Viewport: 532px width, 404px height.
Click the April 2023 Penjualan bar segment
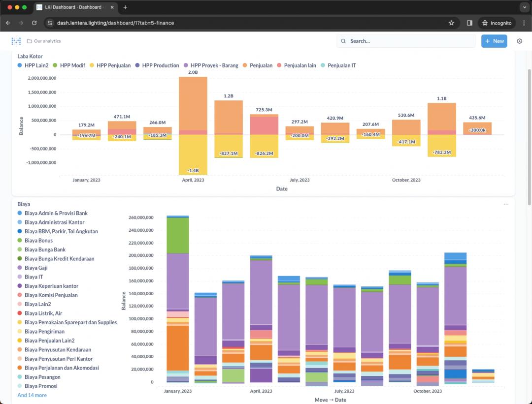[x=193, y=103]
